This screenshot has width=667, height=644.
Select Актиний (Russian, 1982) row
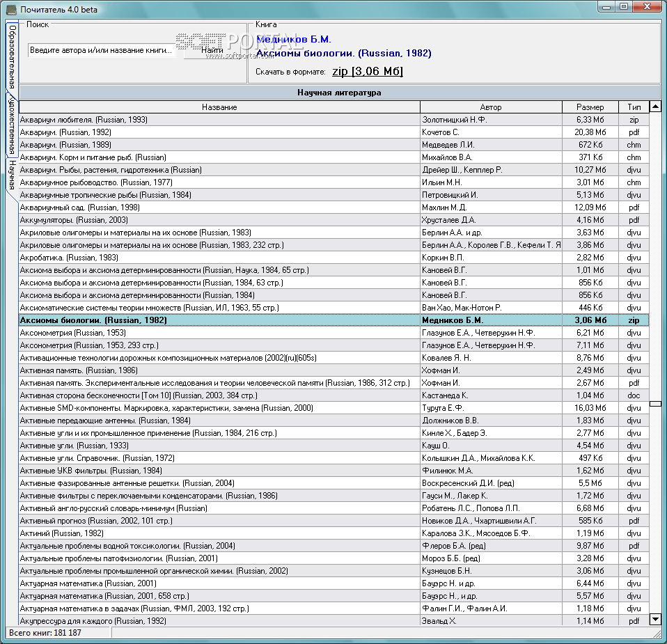334,534
